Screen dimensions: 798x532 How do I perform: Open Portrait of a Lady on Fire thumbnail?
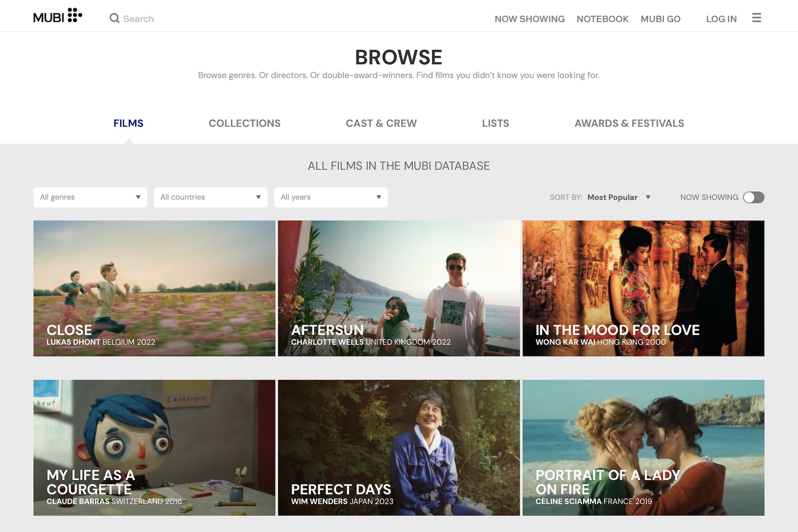(643, 447)
